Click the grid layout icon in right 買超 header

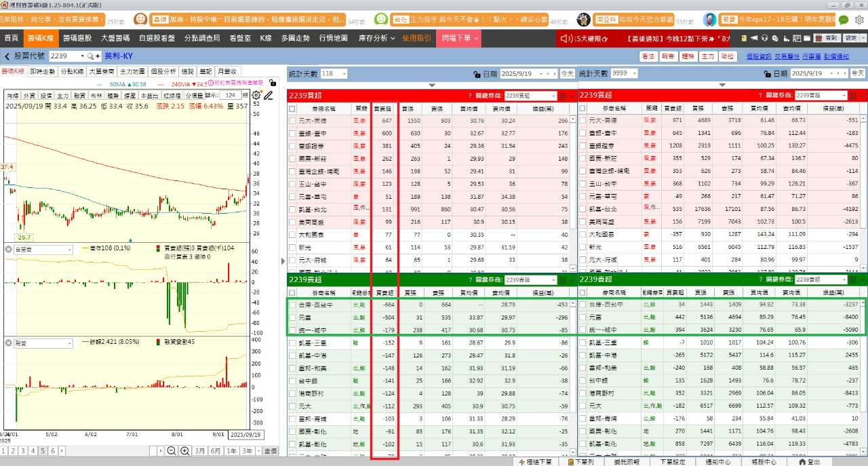click(854, 96)
